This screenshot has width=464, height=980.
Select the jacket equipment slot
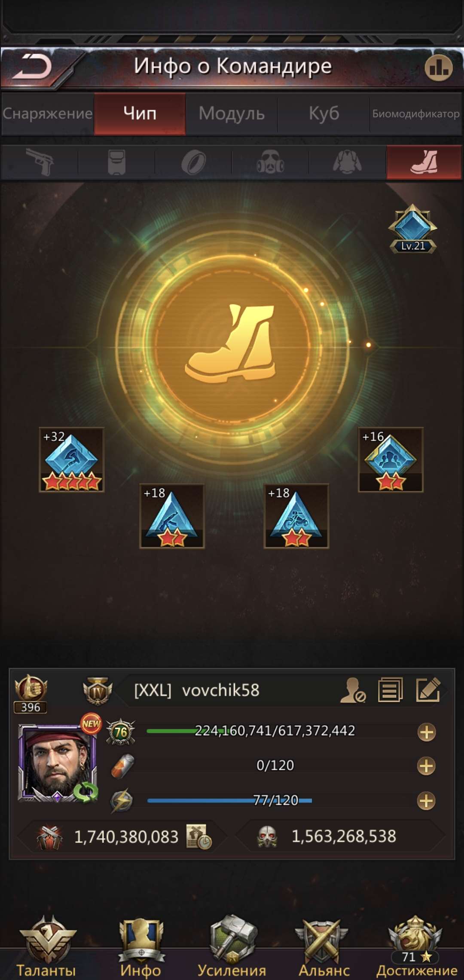click(x=347, y=162)
